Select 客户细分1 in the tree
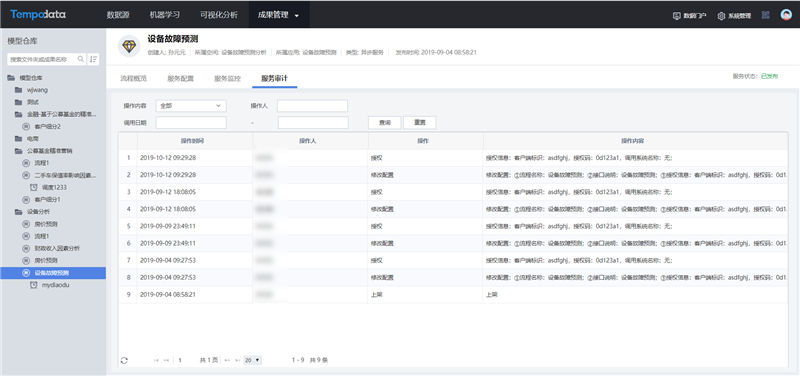 click(x=48, y=199)
